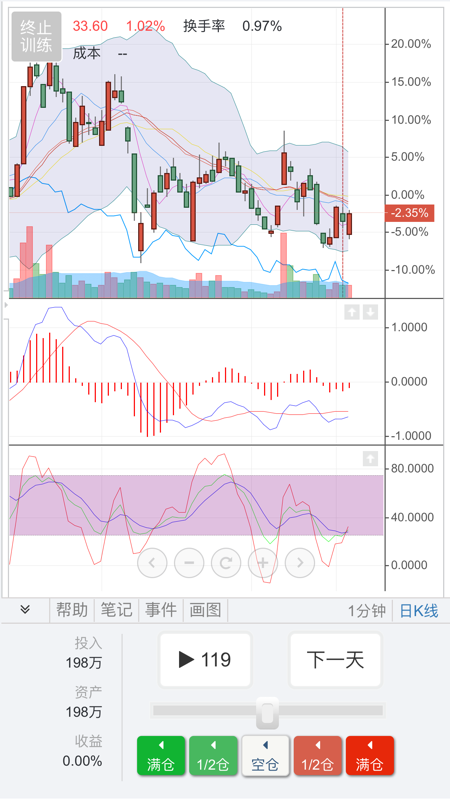The height and width of the screenshot is (800, 450).
Task: Click the 下一天 button
Action: point(335,660)
